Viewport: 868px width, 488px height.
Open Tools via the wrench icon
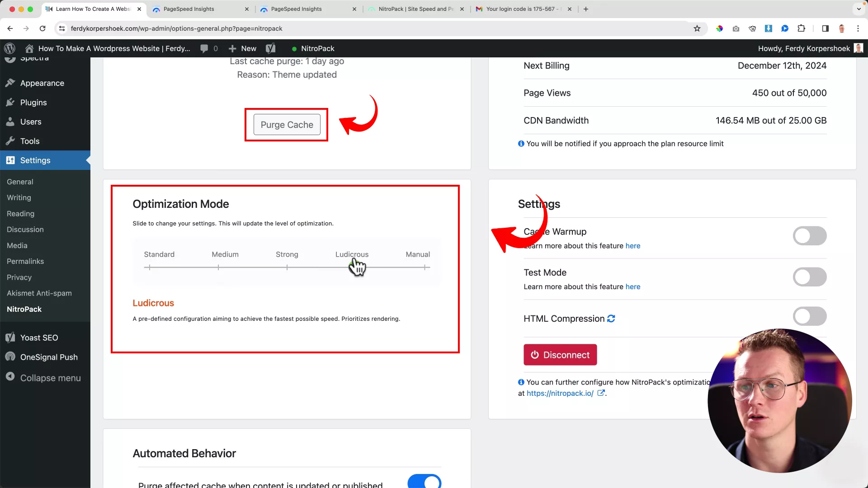click(x=10, y=141)
